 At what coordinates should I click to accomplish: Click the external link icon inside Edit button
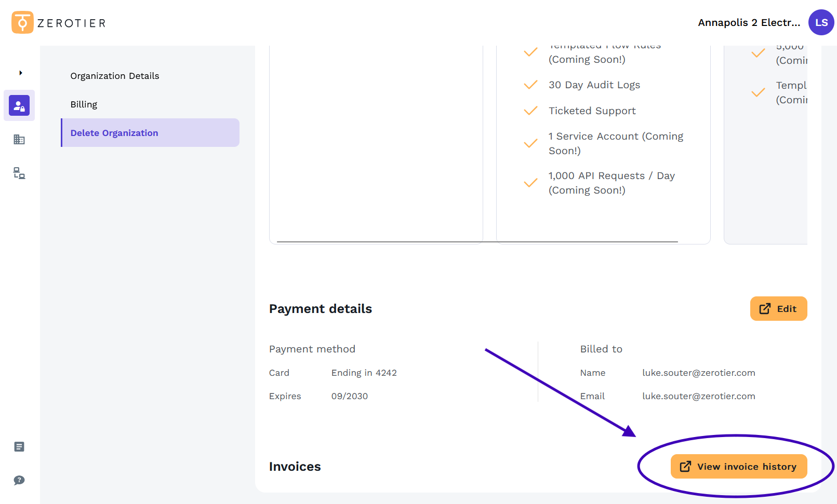[x=765, y=308]
